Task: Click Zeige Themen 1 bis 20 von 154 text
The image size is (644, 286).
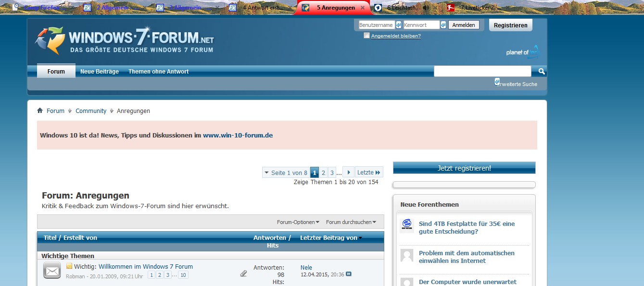Action: (336, 182)
